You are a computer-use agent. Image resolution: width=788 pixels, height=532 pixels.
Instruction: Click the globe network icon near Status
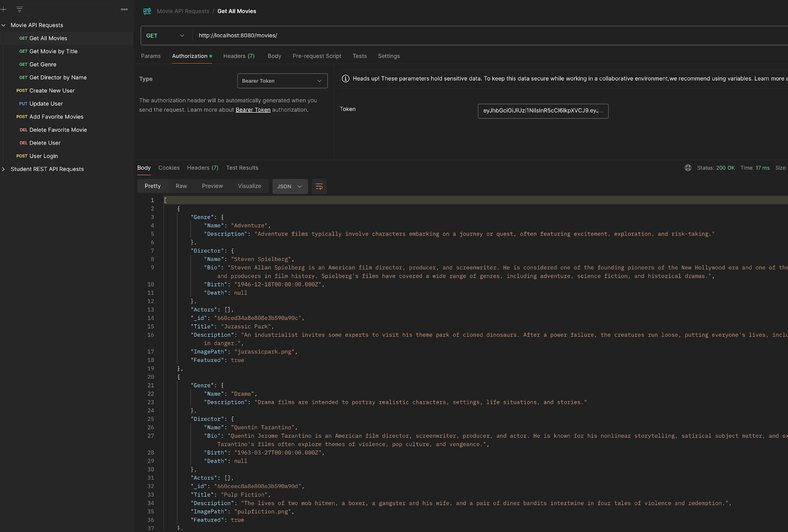pyautogui.click(x=688, y=168)
